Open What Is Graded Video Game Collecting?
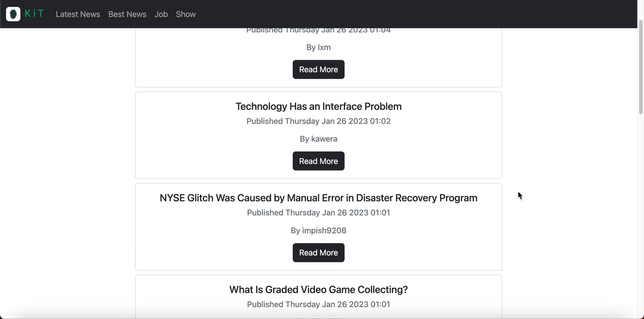The height and width of the screenshot is (319, 644). point(318,289)
